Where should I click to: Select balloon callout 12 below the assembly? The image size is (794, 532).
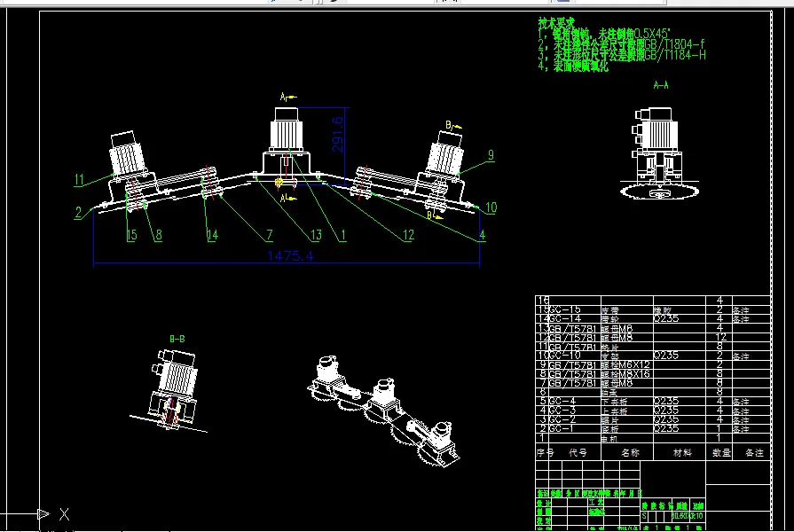408,235
